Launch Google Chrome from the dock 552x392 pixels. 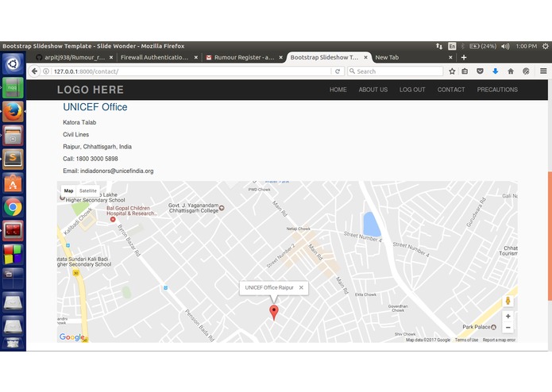tap(13, 207)
